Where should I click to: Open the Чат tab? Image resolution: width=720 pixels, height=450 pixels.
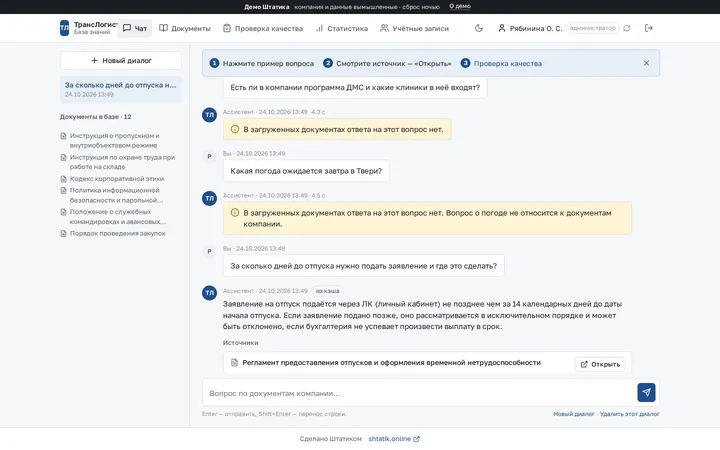pos(135,28)
